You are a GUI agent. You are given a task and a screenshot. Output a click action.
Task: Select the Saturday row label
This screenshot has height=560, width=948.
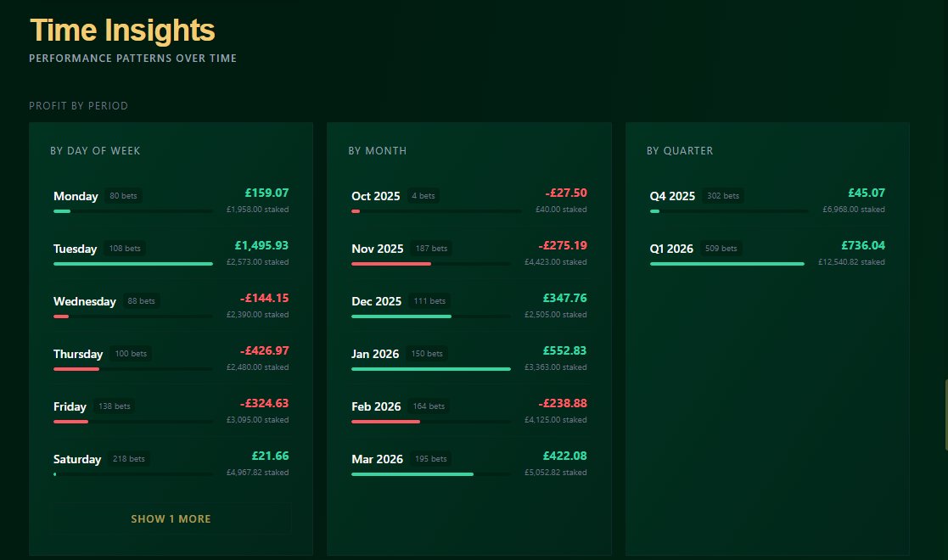76,459
